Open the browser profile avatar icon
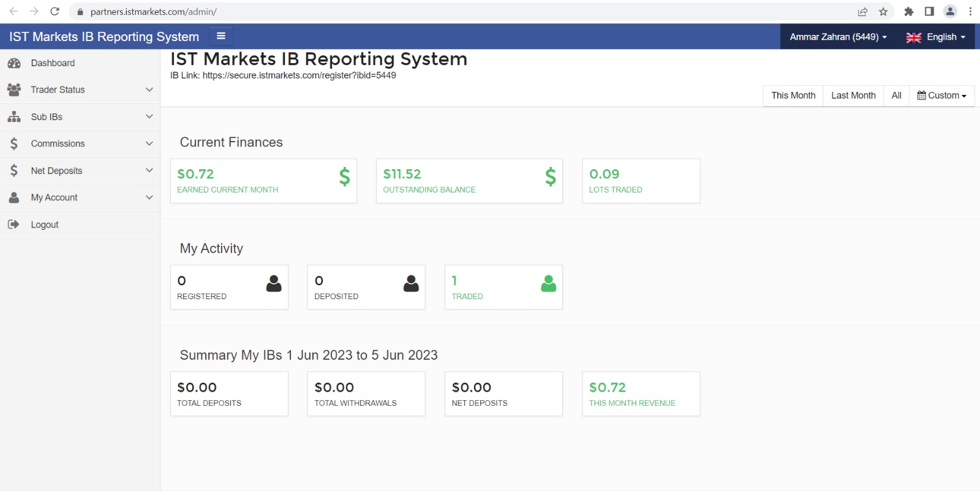 (x=950, y=11)
